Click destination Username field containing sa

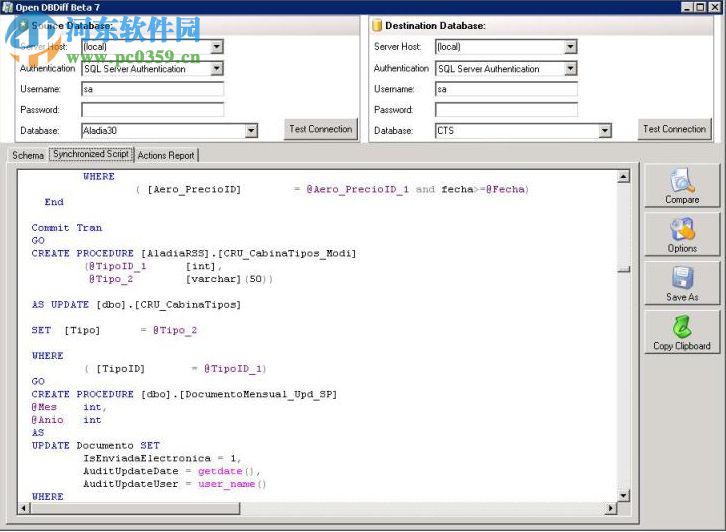[x=507, y=89]
